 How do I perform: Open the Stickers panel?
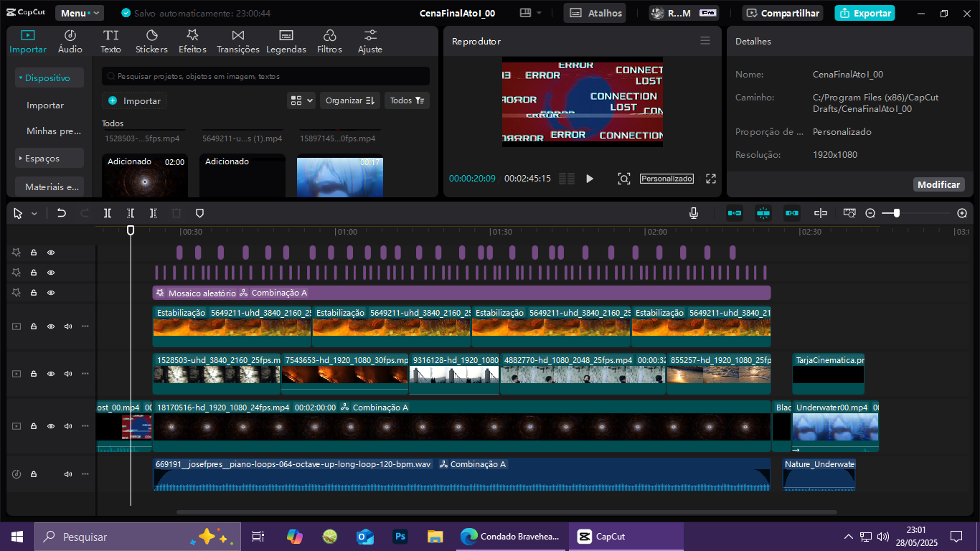(151, 42)
